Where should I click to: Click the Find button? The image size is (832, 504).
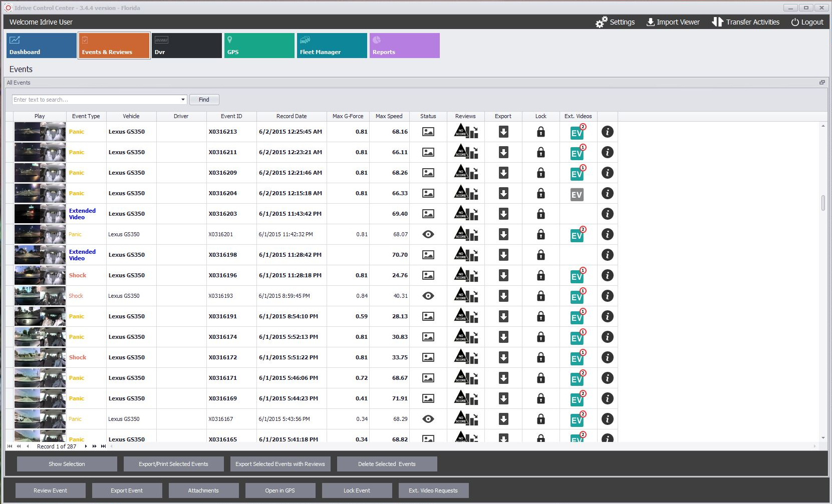point(204,100)
